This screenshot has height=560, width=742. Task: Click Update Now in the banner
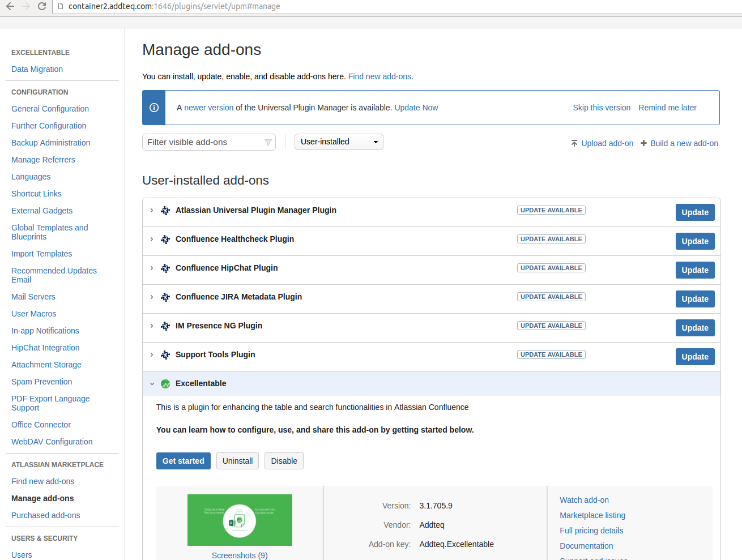[x=416, y=108]
